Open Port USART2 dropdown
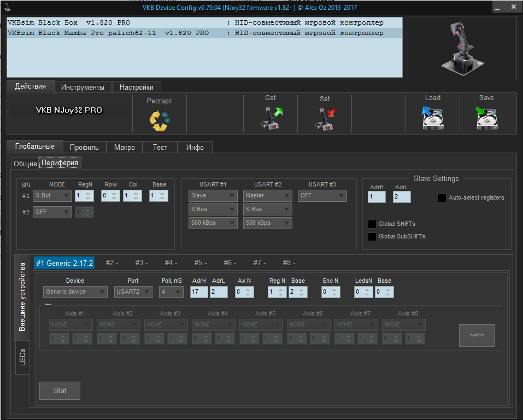 pyautogui.click(x=133, y=292)
